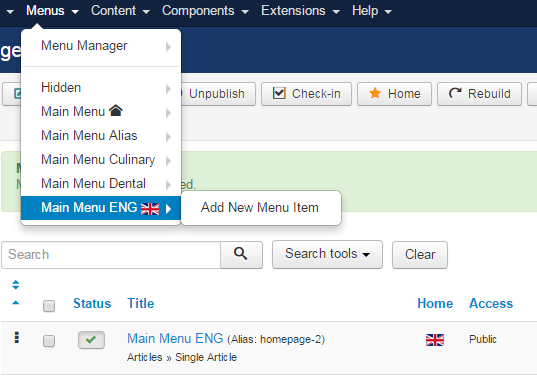
Task: Expand the Content menu in top bar
Action: pos(120,11)
